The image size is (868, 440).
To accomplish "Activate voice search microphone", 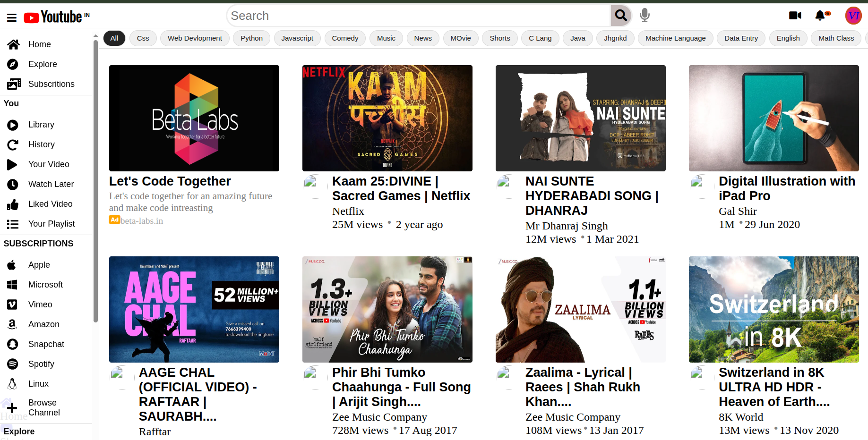I will (x=645, y=16).
